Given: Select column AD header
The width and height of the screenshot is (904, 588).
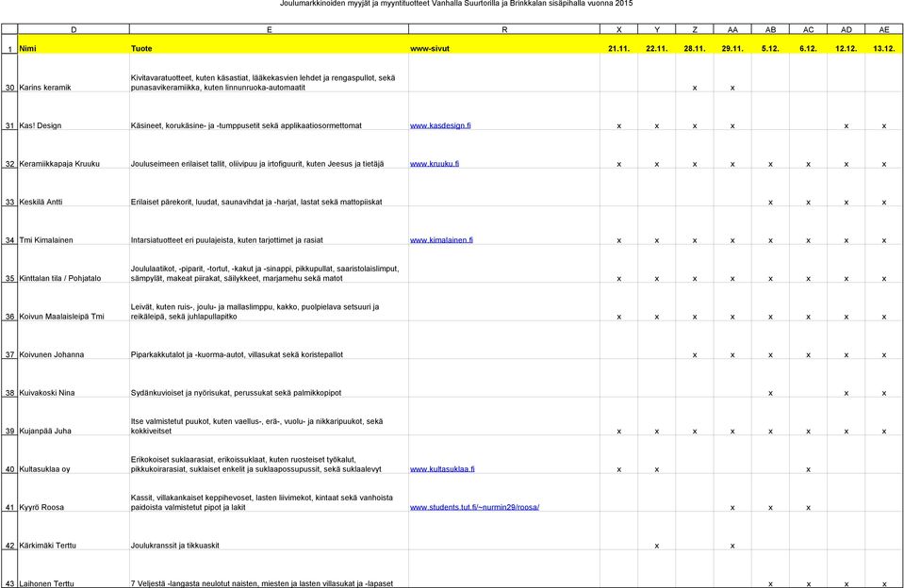Looking at the screenshot, I should coord(846,29).
